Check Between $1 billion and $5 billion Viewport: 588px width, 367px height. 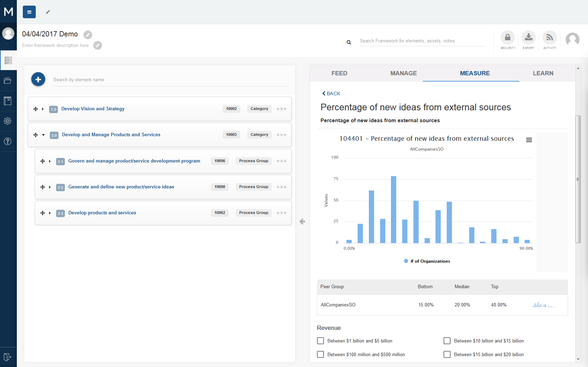(320, 341)
